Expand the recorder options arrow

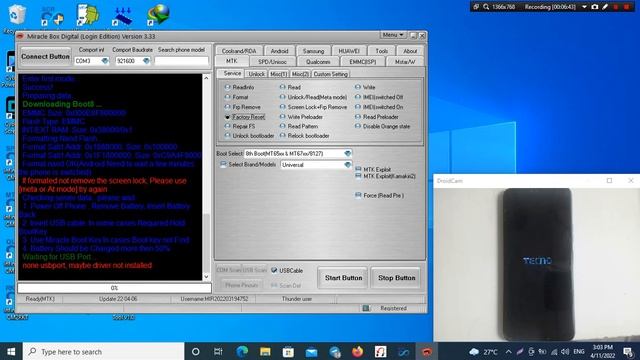click(x=584, y=7)
